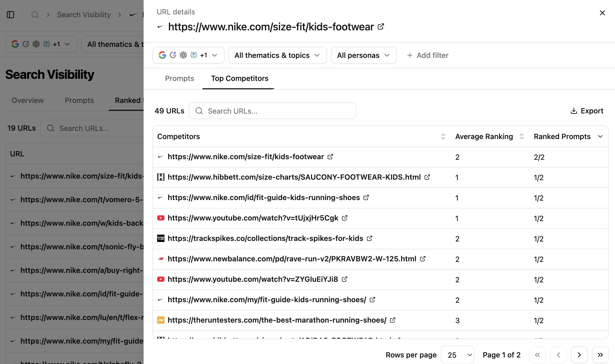This screenshot has width=615, height=364.
Task: Close the URL details panel
Action: 602,13
